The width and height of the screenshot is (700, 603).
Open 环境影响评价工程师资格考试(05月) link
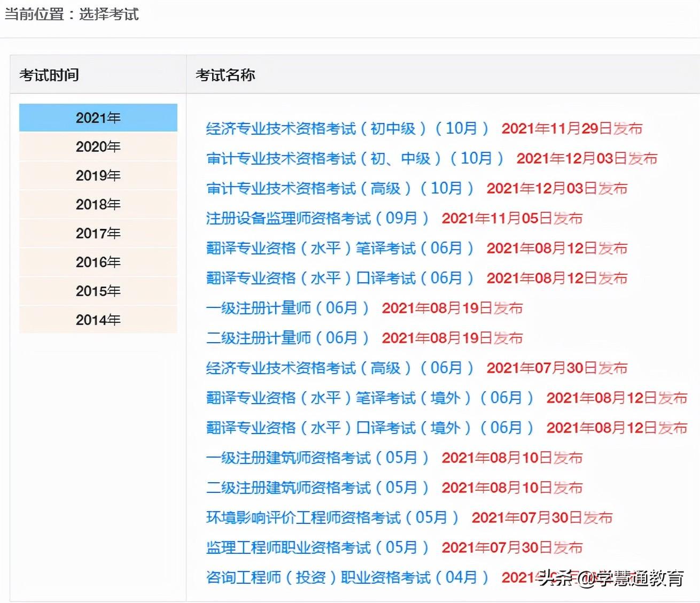point(332,517)
